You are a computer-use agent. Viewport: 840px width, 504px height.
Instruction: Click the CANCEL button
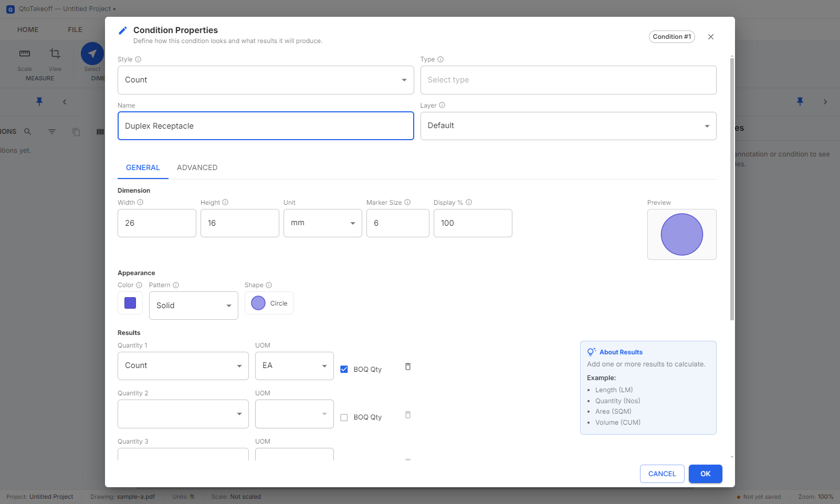[662, 474]
